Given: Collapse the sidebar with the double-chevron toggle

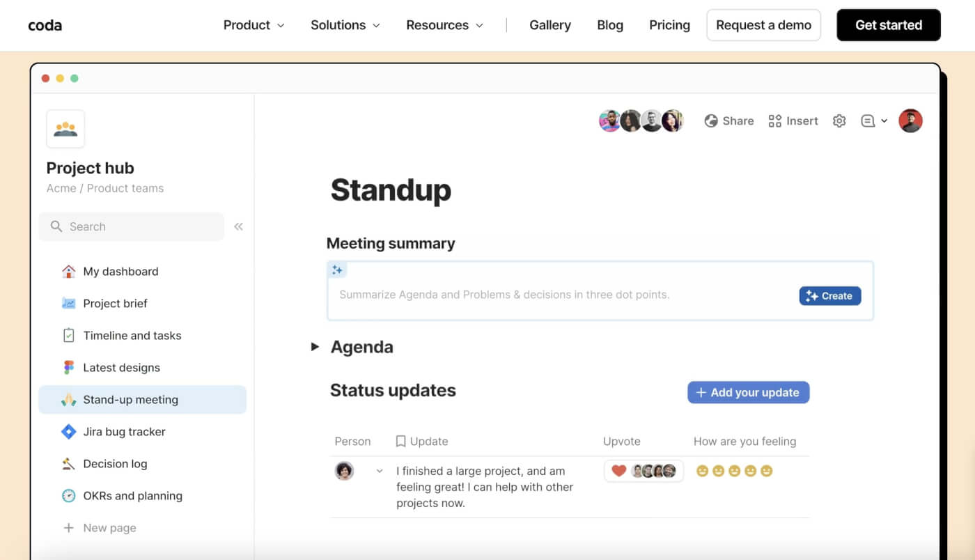Looking at the screenshot, I should coord(238,226).
